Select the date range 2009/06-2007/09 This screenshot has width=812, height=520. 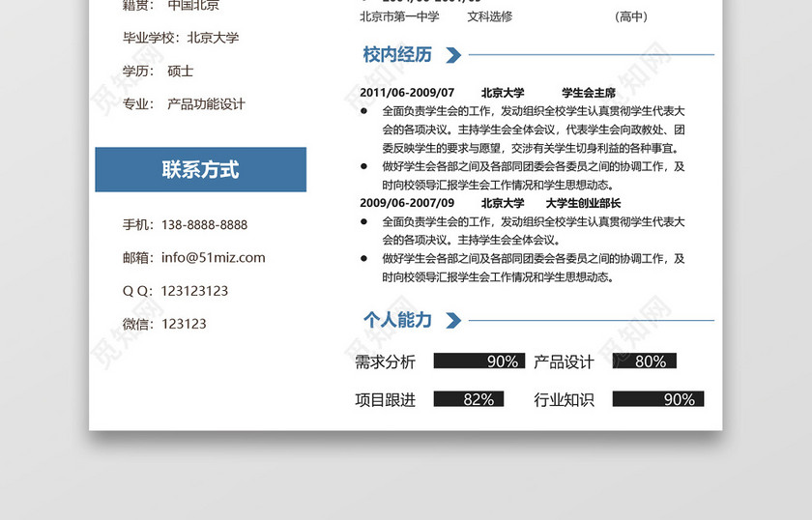tap(407, 203)
